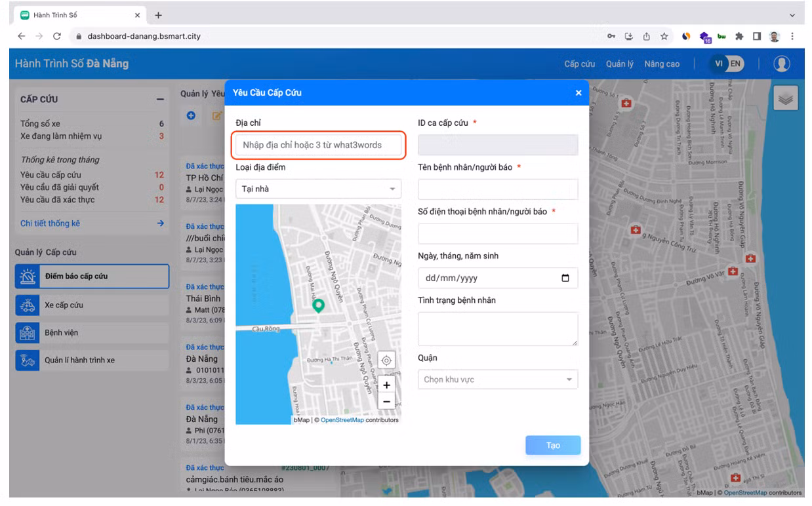Click the blue add request plus icon
812x506 pixels.
point(192,115)
